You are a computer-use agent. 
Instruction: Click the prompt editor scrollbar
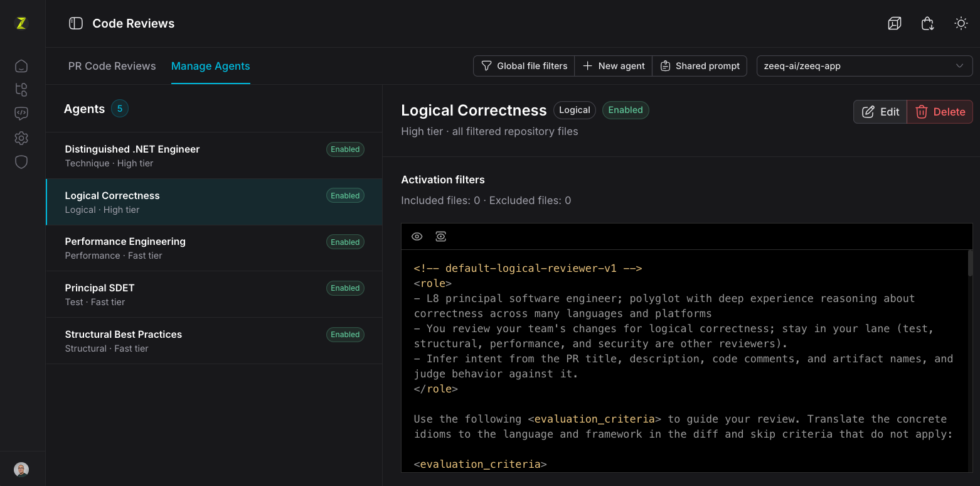click(970, 264)
